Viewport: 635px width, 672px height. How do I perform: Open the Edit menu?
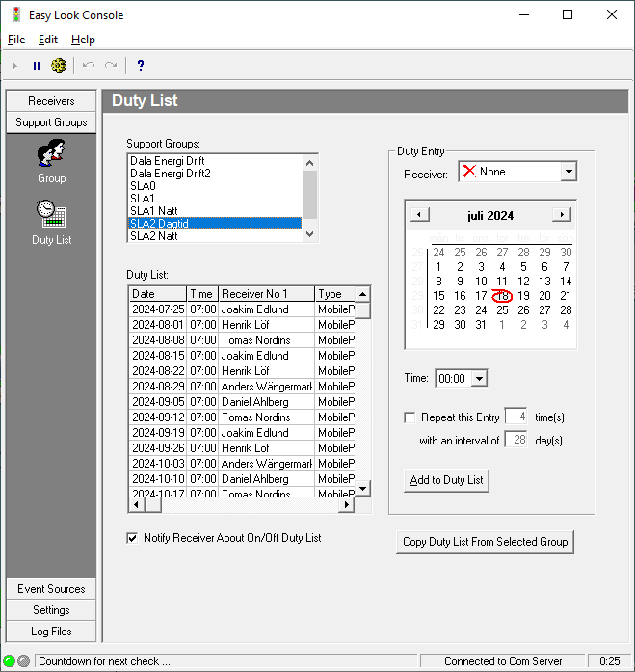click(x=47, y=40)
